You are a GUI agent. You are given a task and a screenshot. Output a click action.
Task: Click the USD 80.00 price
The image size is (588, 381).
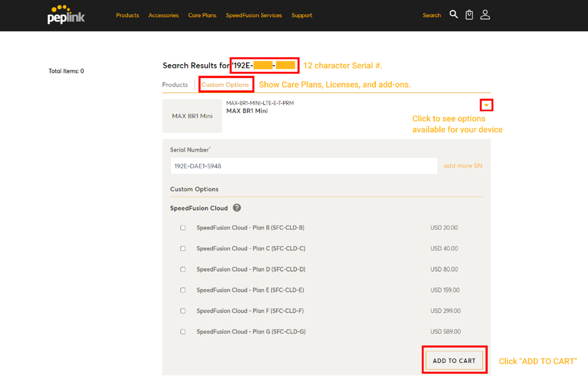click(x=444, y=269)
